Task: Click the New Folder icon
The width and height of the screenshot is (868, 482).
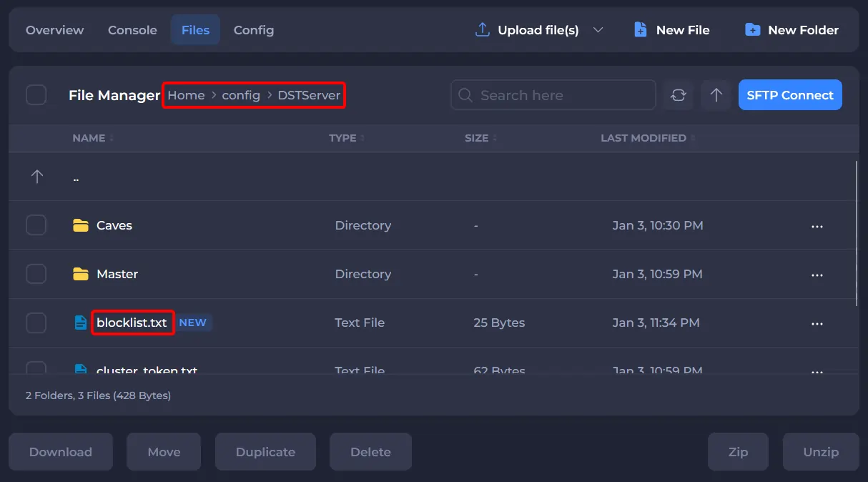Action: (752, 30)
